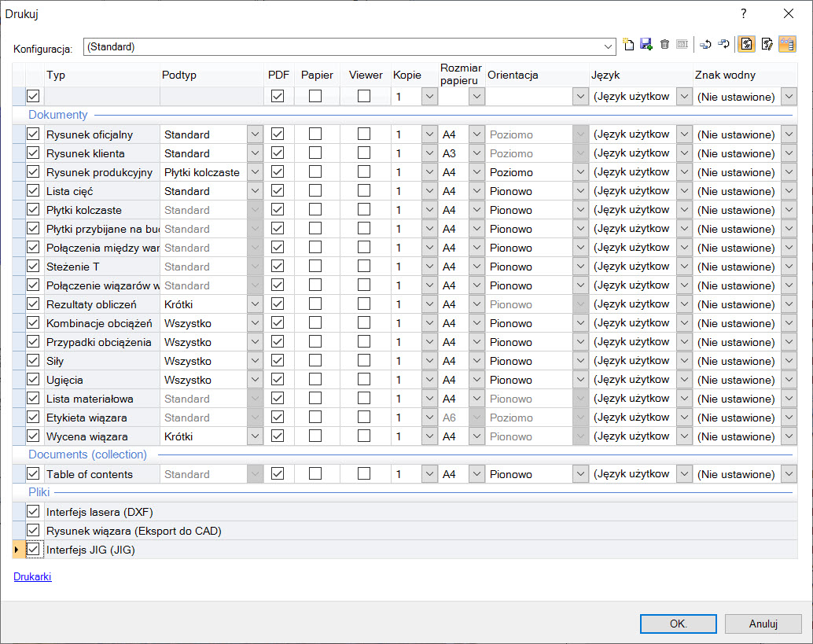Uncheck the row checkbox for Rysunek oficjalny
813x644 pixels.
33,134
